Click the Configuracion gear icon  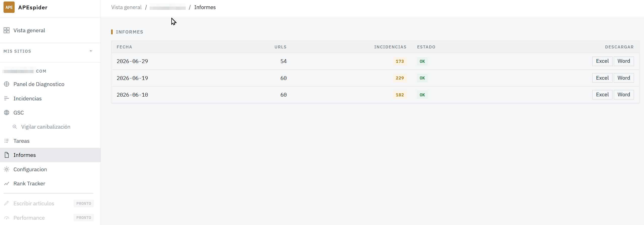click(x=7, y=169)
